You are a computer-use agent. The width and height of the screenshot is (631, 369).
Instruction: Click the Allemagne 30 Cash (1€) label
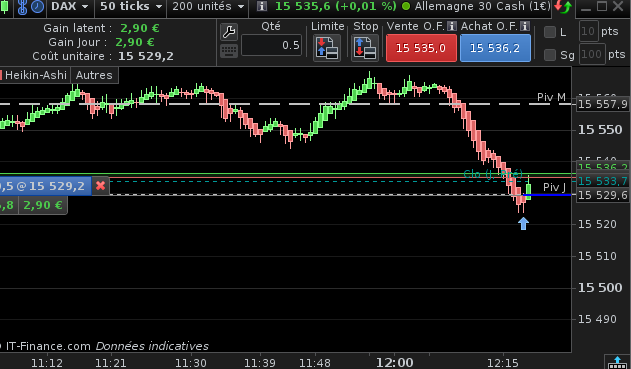482,6
